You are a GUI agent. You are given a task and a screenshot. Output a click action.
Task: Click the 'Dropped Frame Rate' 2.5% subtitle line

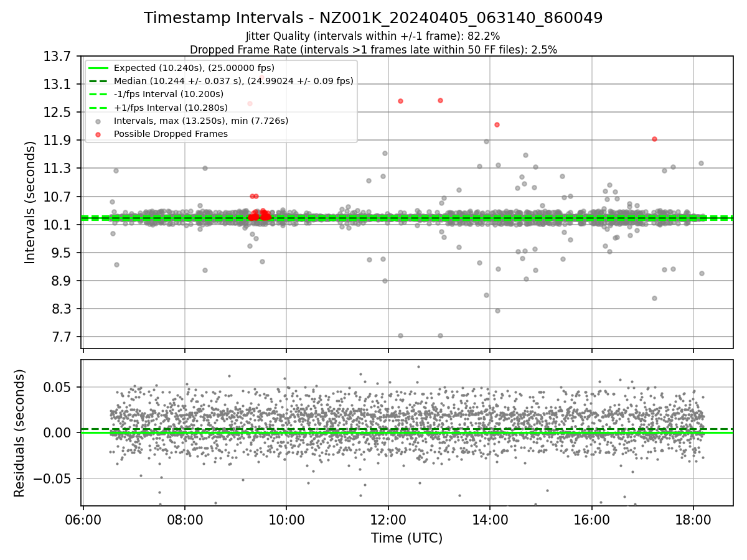click(373, 49)
